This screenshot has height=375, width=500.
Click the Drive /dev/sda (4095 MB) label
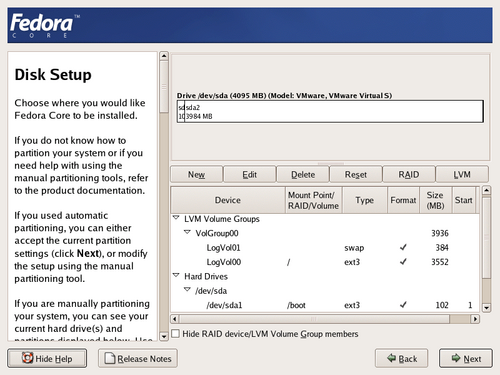tap(284, 96)
